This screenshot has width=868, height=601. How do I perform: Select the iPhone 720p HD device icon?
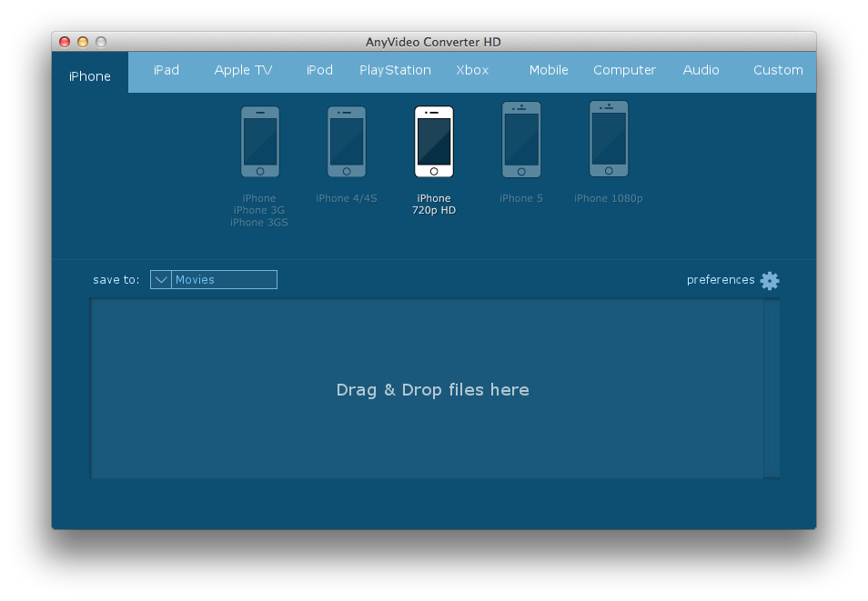pyautogui.click(x=434, y=142)
